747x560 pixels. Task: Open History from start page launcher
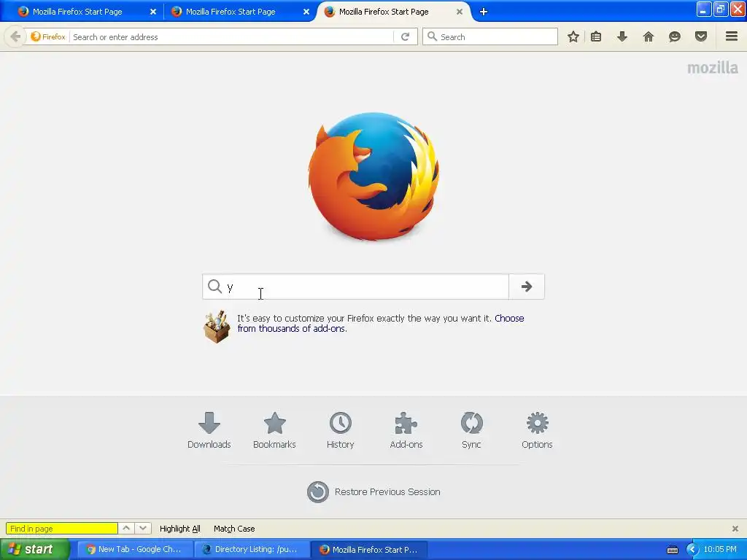(x=340, y=430)
